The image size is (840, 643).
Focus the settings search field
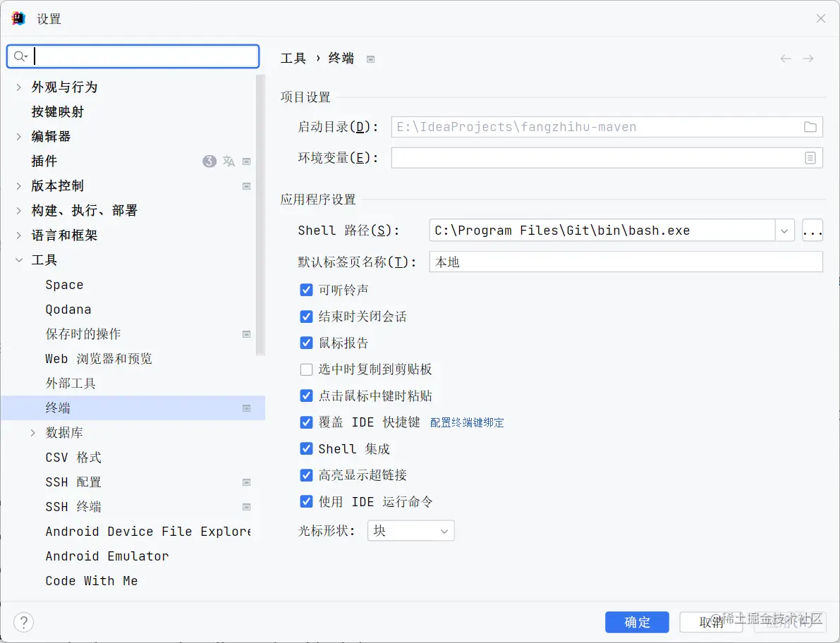[x=133, y=56]
